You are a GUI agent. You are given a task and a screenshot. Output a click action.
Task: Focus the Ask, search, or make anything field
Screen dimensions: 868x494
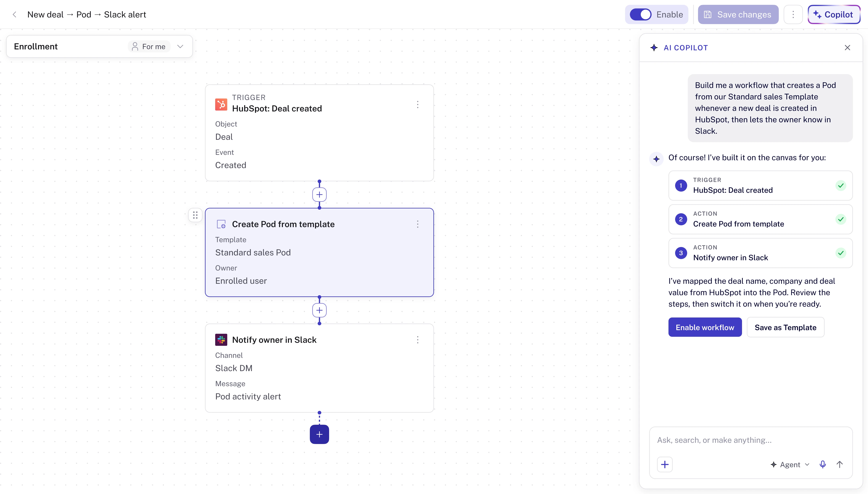coord(750,440)
